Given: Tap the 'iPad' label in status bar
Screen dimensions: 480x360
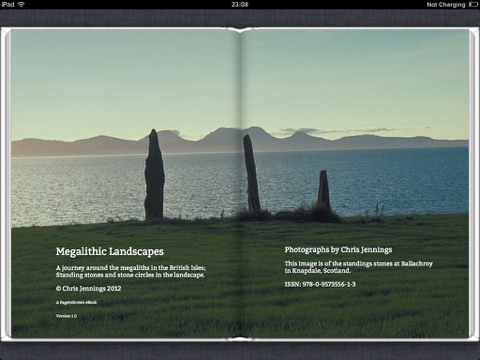Looking at the screenshot, I should (8, 4).
